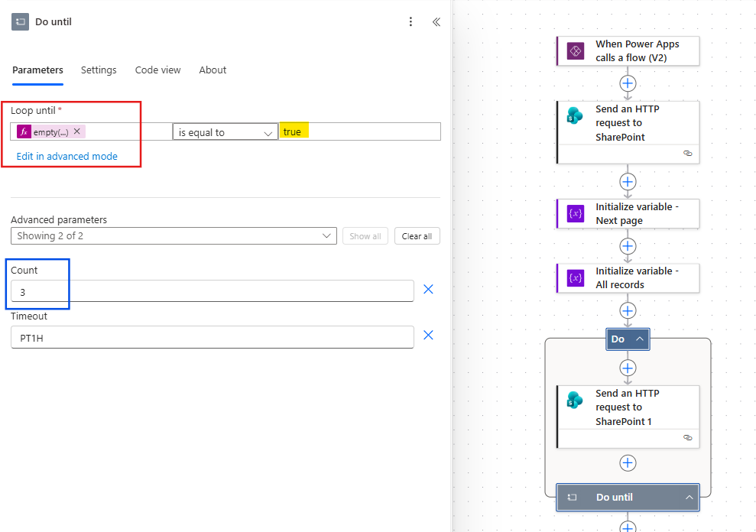The height and width of the screenshot is (532, 756).
Task: Click connection link icon on SharePoint 1 card
Action: click(688, 437)
